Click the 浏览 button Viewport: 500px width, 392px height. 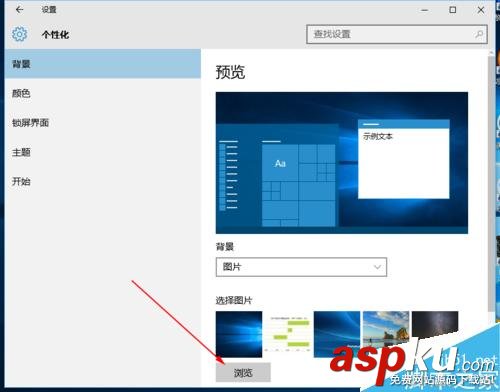coord(243,372)
